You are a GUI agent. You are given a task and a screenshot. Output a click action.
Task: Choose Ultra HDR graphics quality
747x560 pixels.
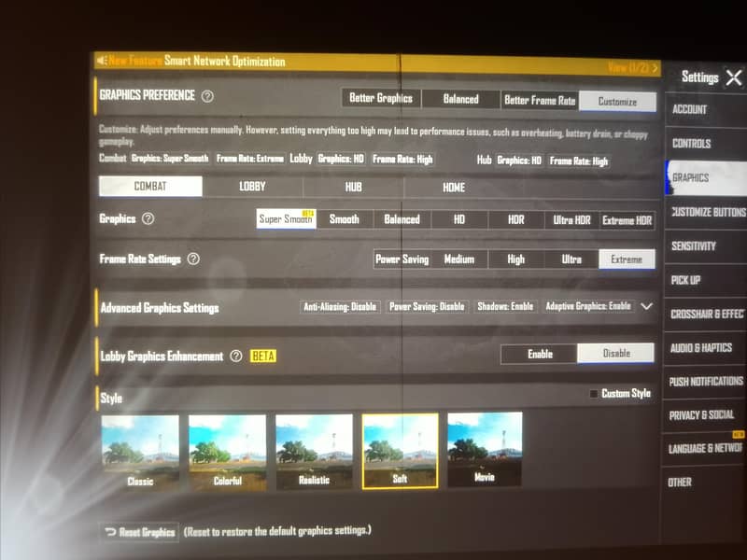571,220
